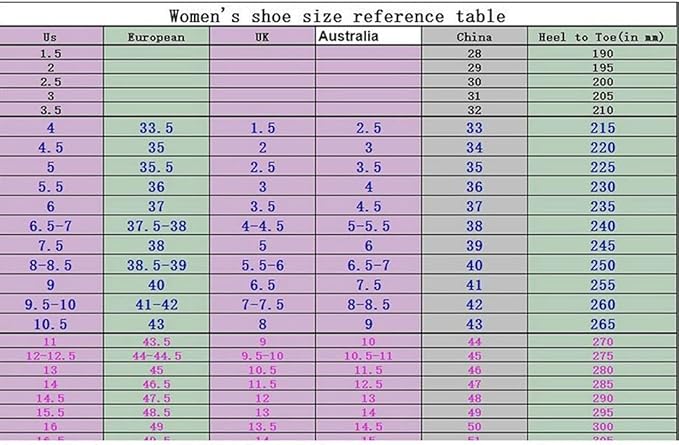Select the US size 12-12.5 cell
This screenshot has height=445, width=679.
[50, 356]
